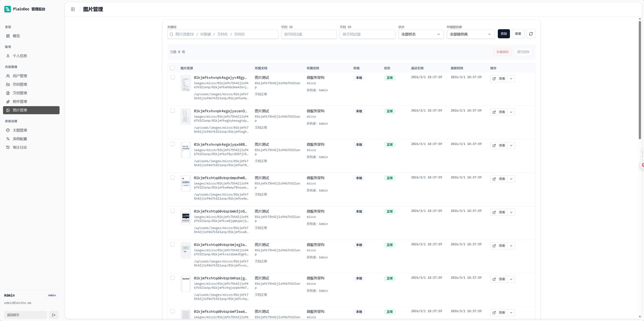
Task: Click the 用户管理 users icon
Action: click(8, 76)
